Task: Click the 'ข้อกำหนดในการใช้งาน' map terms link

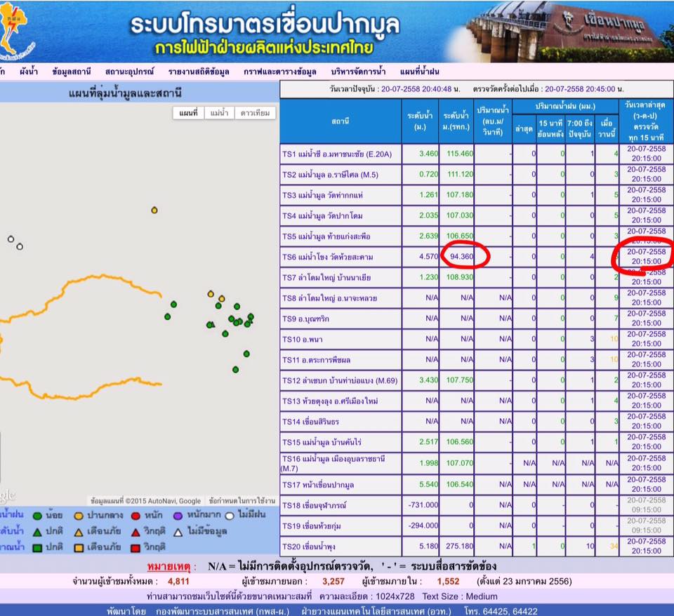Action: click(x=242, y=501)
